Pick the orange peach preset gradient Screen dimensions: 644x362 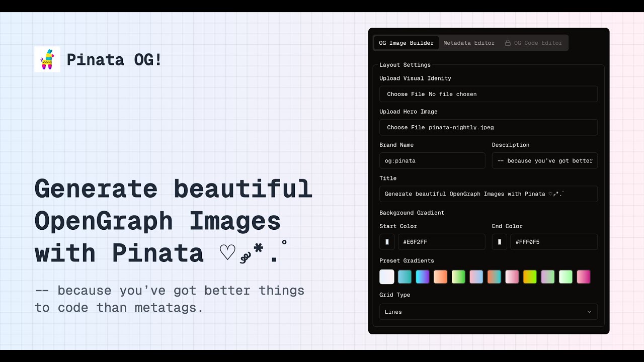coord(440,277)
